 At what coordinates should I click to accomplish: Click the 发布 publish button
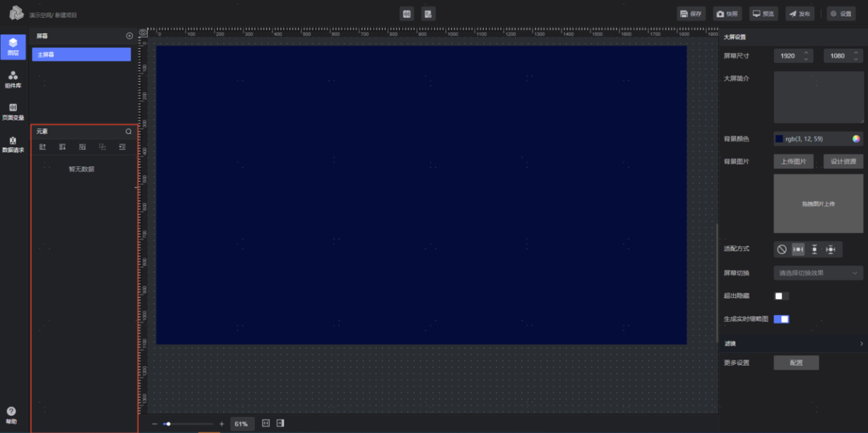pos(799,13)
